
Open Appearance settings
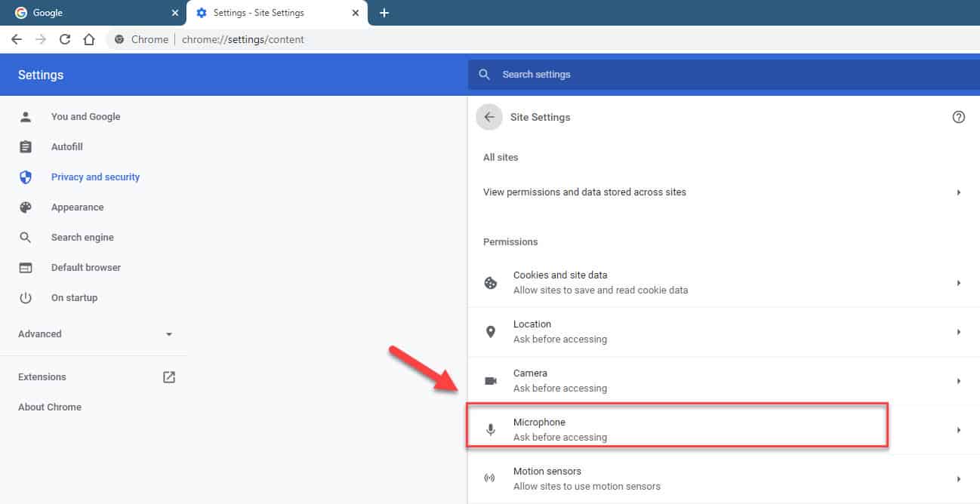click(x=77, y=207)
